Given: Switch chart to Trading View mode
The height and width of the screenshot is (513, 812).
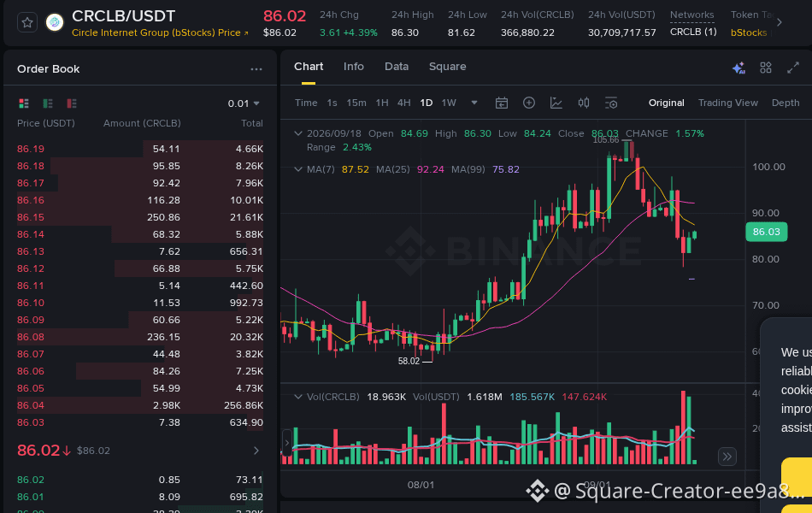Looking at the screenshot, I should point(727,103).
